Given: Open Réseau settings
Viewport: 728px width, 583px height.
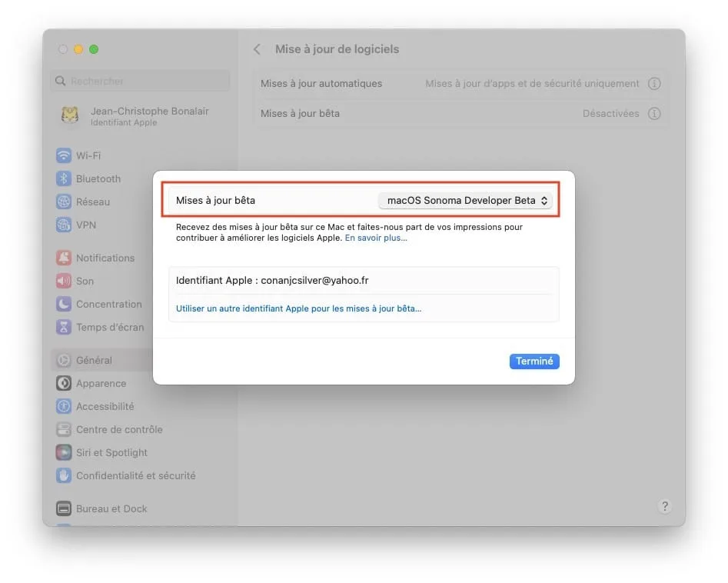Looking at the screenshot, I should click(88, 202).
